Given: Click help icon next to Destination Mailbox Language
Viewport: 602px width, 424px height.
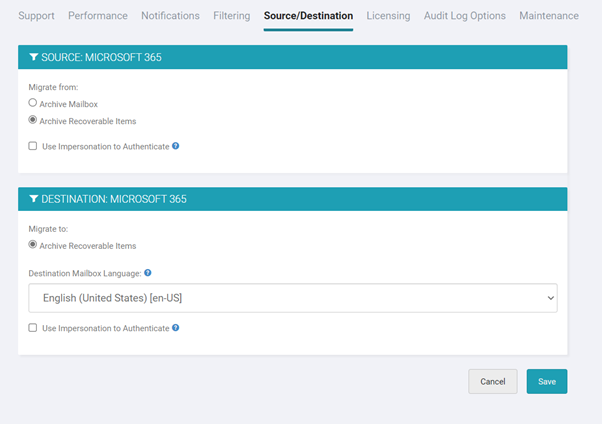Looking at the screenshot, I should [x=148, y=272].
